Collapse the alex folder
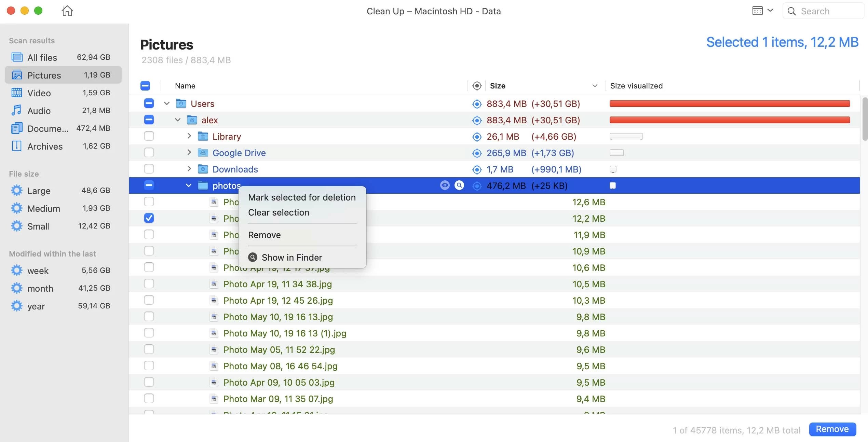 (x=178, y=120)
